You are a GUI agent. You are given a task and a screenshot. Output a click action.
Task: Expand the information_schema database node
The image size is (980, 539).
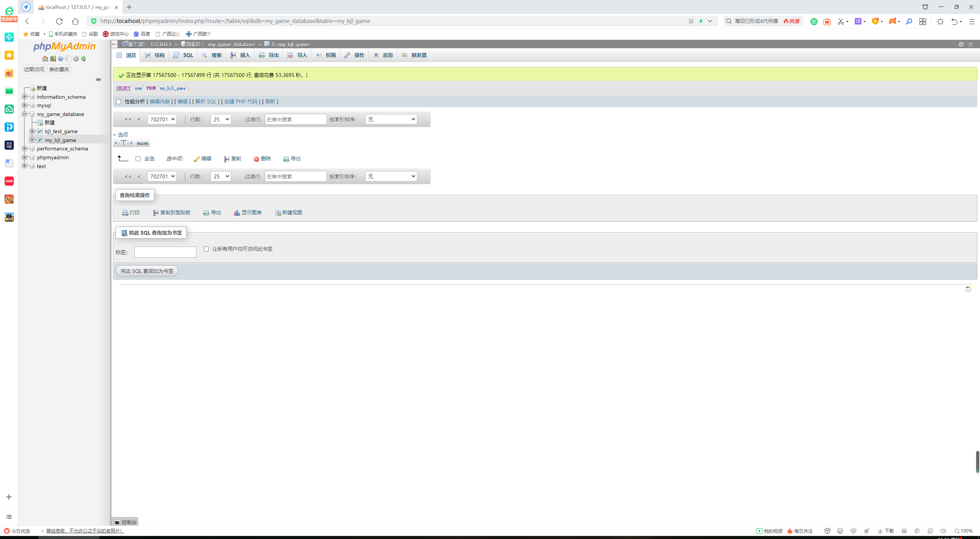tap(24, 97)
